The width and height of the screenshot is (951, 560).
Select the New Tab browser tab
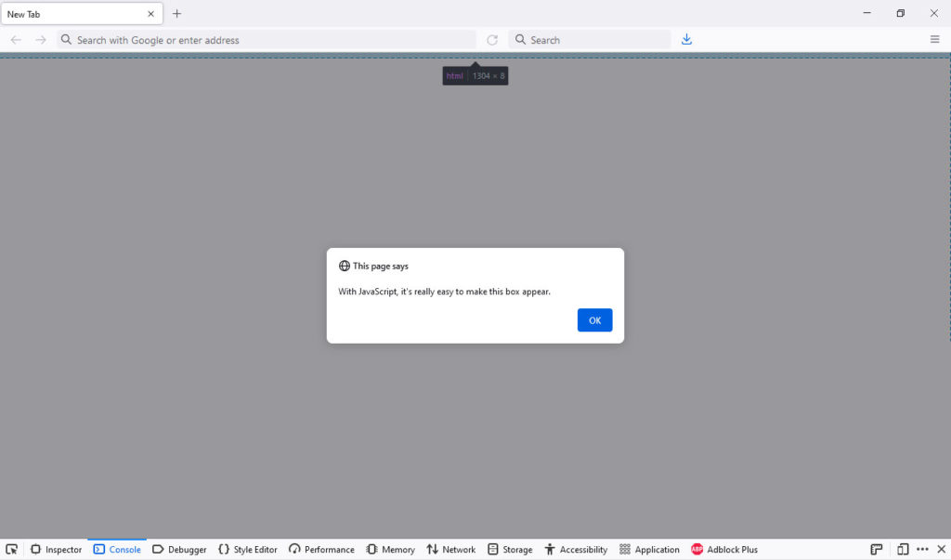pos(82,14)
